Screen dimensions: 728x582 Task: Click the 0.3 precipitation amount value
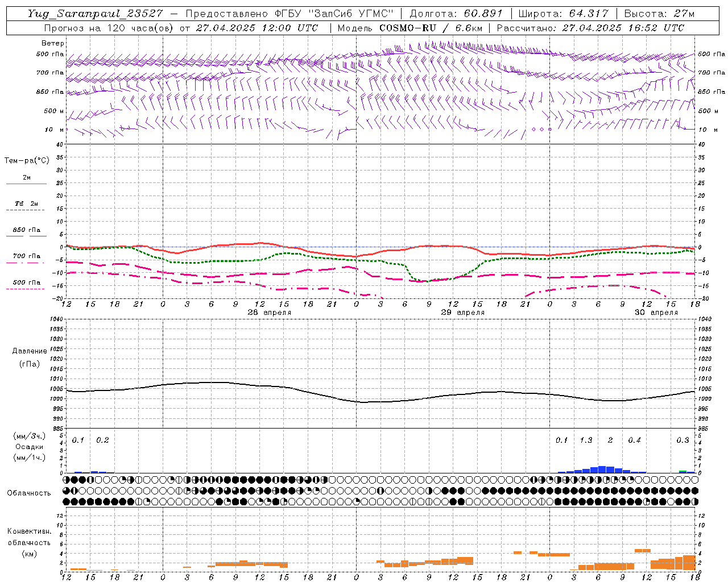[x=682, y=440]
